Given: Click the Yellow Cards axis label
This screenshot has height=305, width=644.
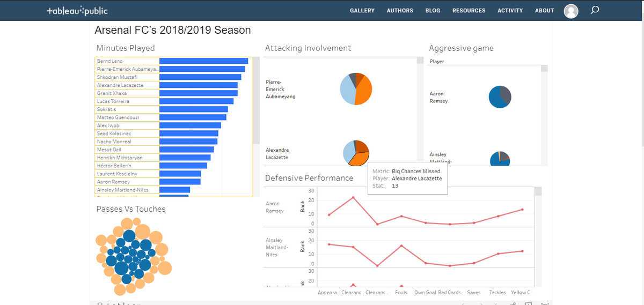Looking at the screenshot, I should pyautogui.click(x=522, y=293).
